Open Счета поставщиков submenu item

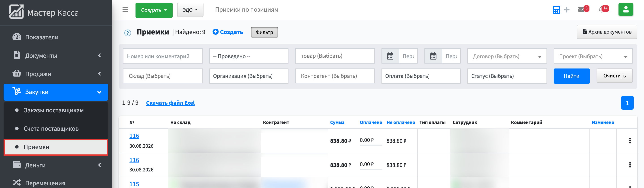(56, 128)
